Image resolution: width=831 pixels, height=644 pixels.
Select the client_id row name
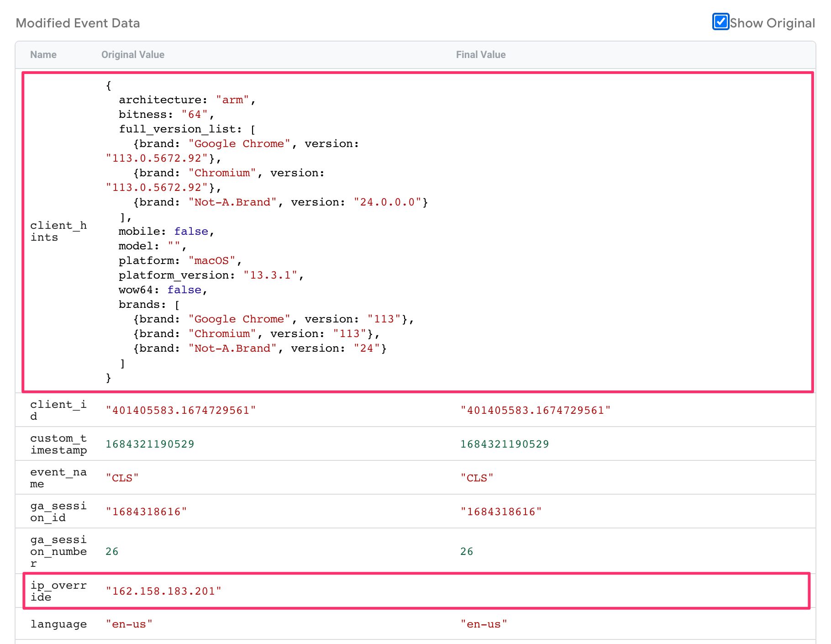(x=58, y=410)
